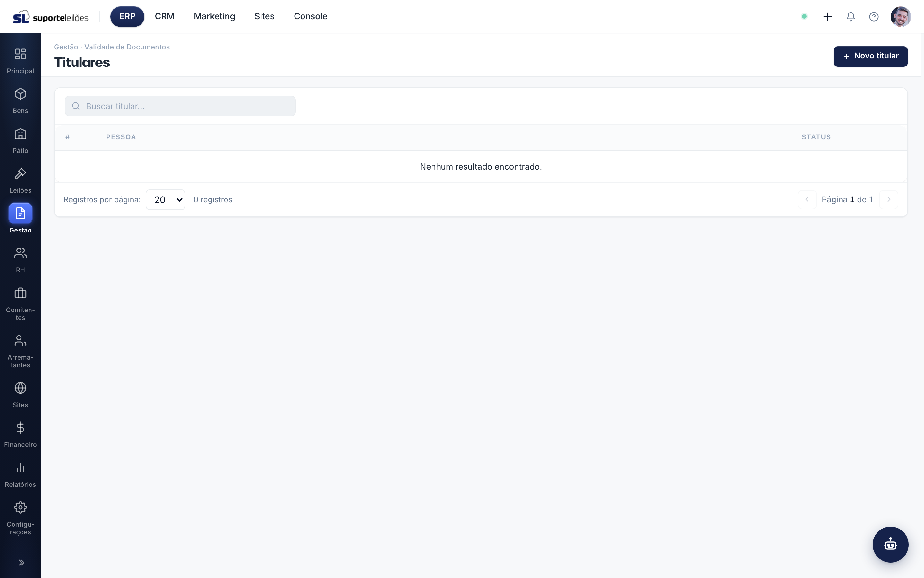This screenshot has height=578, width=924.
Task: Open Configurações gear icon
Action: click(x=20, y=507)
